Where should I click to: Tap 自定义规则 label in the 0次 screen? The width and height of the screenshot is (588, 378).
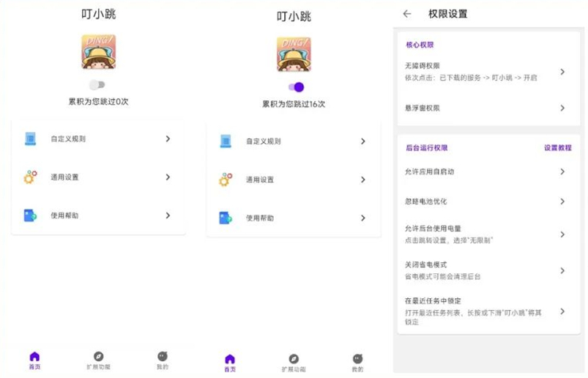click(x=68, y=138)
